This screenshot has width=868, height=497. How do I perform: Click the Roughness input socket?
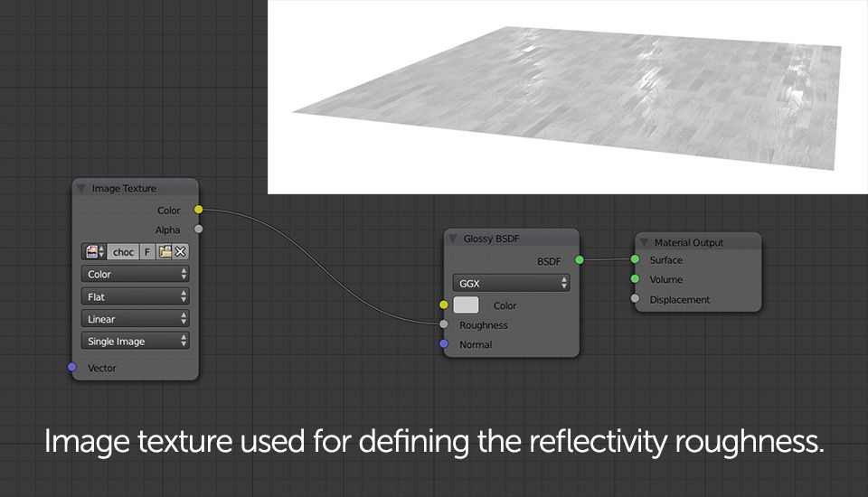coord(443,324)
